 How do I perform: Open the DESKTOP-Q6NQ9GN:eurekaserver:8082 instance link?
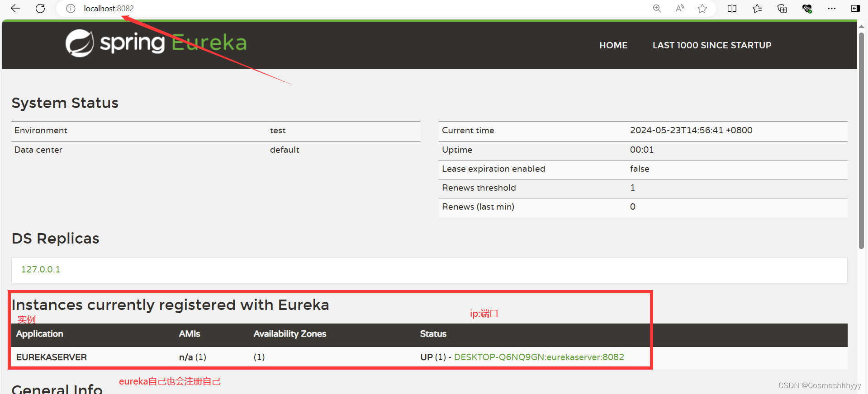(539, 357)
